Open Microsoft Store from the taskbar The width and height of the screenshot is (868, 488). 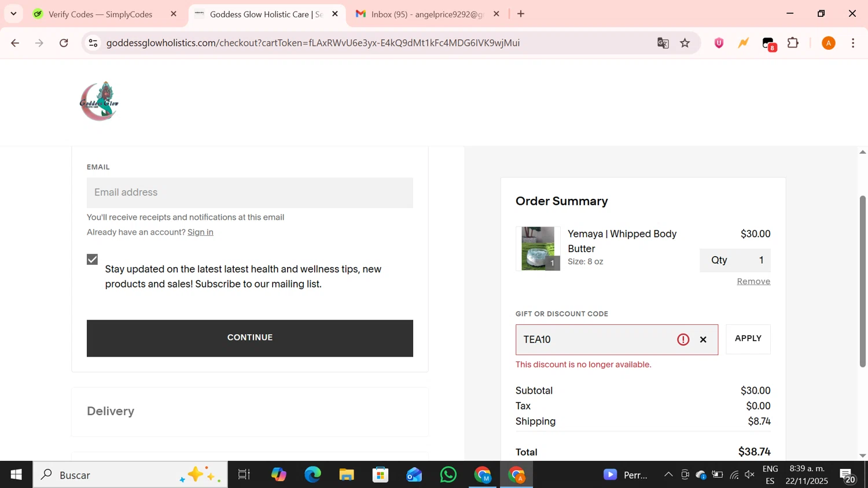pos(380,475)
